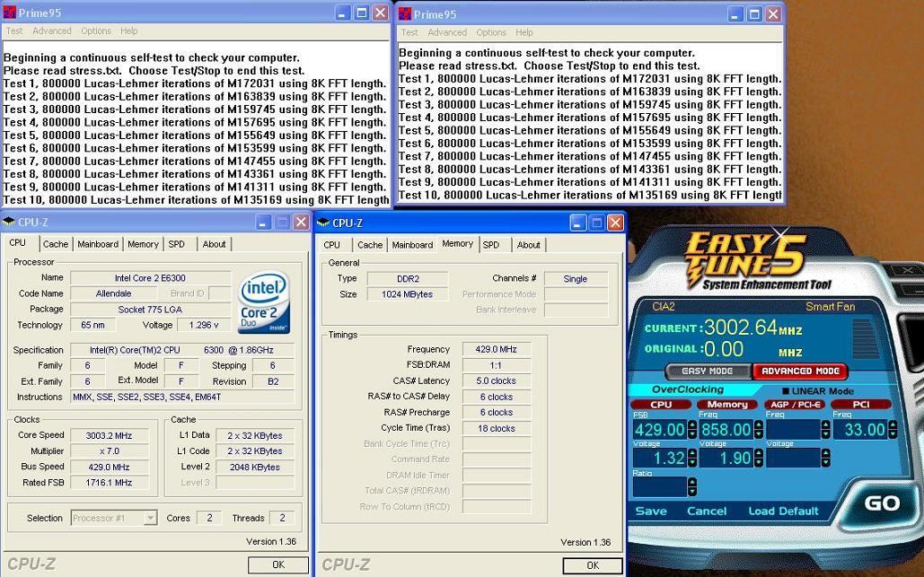Decrease the CPU FSB value with down arrow
The image size is (924, 577).
point(692,434)
